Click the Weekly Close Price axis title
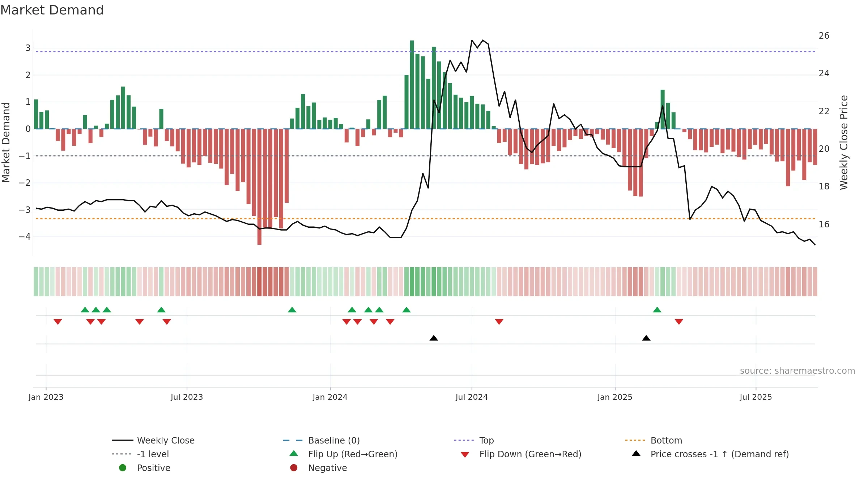 pos(844,142)
